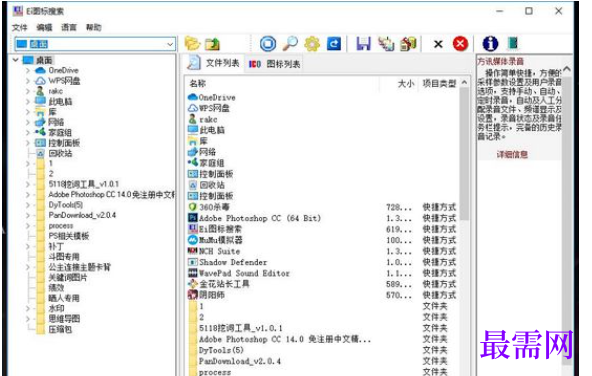Click the OneDrive cloud icon in file list
The height and width of the screenshot is (376, 592).
point(193,97)
